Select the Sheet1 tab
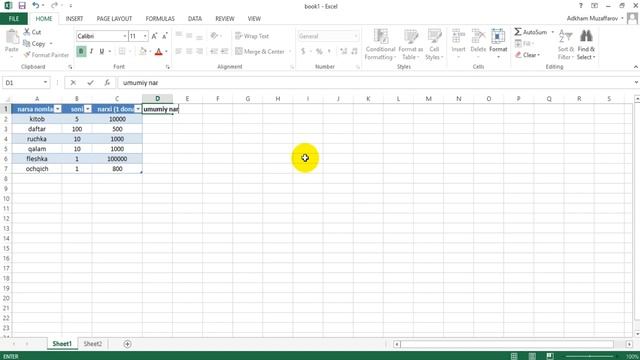The image size is (640, 360). click(62, 344)
